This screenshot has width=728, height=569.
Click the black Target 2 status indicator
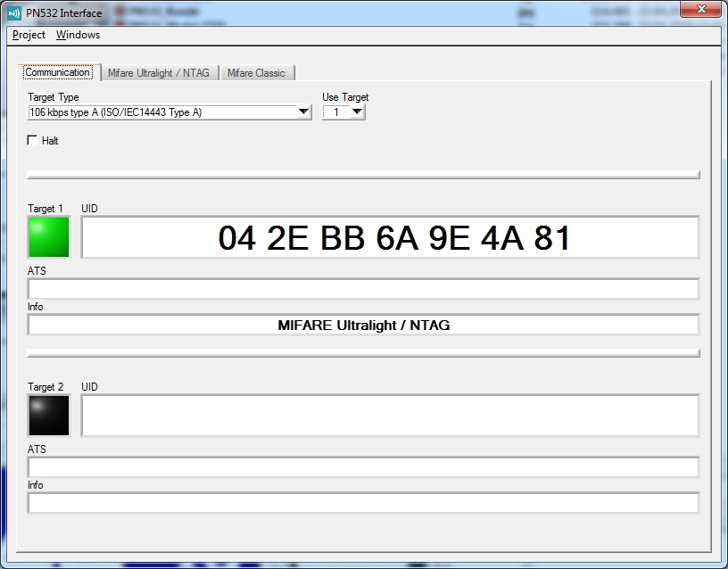click(49, 416)
